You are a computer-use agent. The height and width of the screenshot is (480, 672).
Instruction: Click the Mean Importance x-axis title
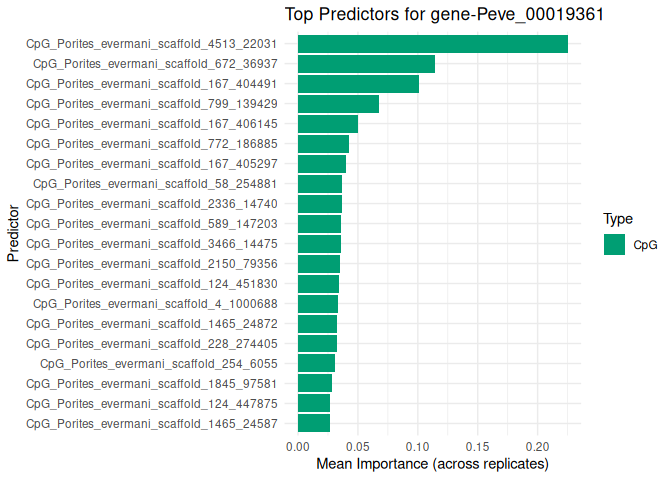pyautogui.click(x=432, y=465)
